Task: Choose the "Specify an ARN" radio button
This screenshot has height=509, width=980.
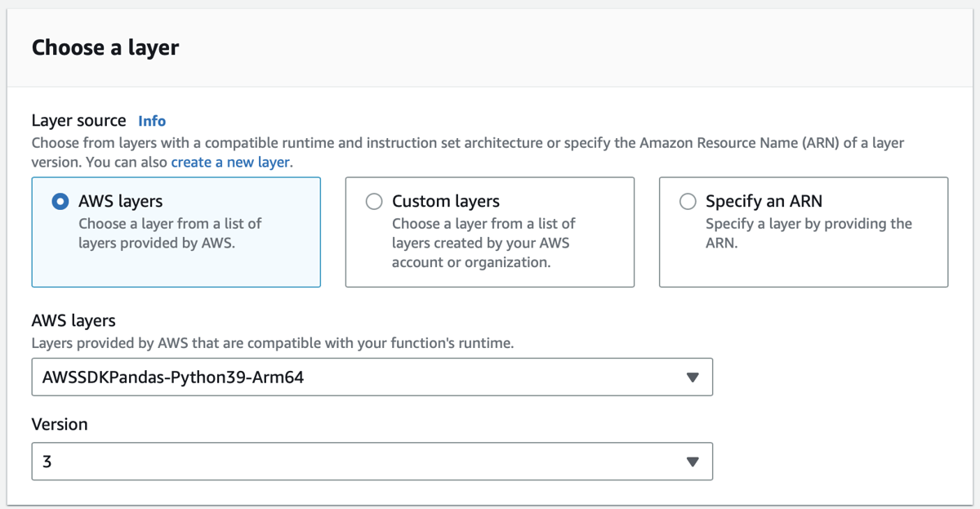Action: click(688, 201)
